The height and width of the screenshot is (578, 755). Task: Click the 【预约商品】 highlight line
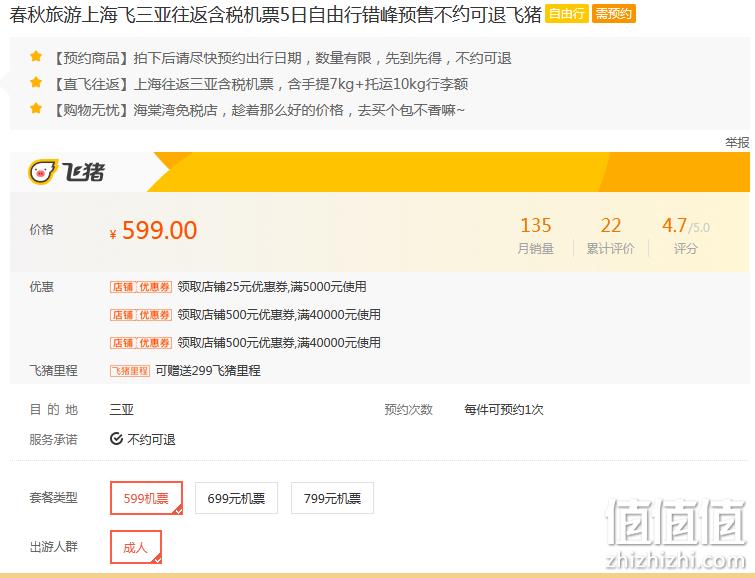point(281,58)
